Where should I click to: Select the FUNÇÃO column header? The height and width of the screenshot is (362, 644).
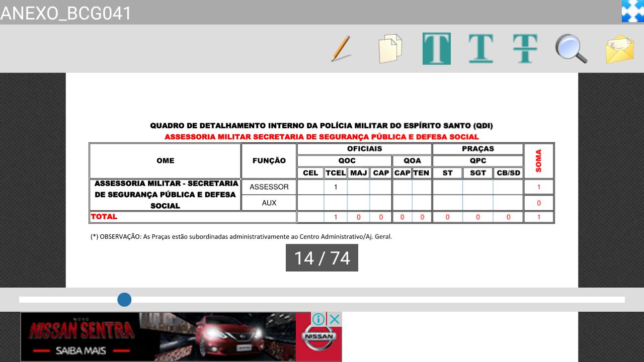[x=269, y=161]
